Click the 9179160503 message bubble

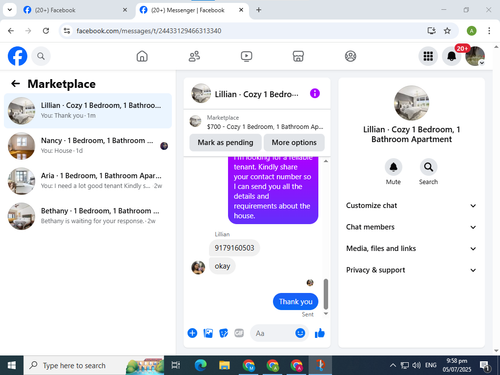tap(234, 248)
